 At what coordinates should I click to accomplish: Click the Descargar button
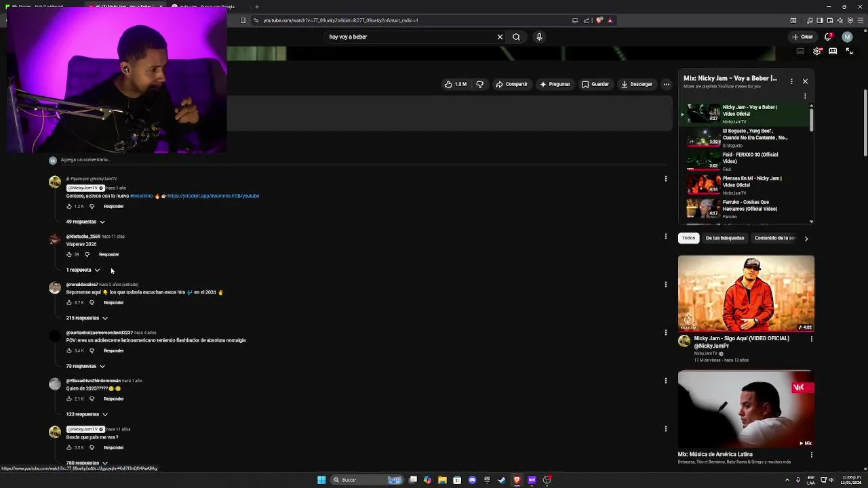click(x=637, y=84)
